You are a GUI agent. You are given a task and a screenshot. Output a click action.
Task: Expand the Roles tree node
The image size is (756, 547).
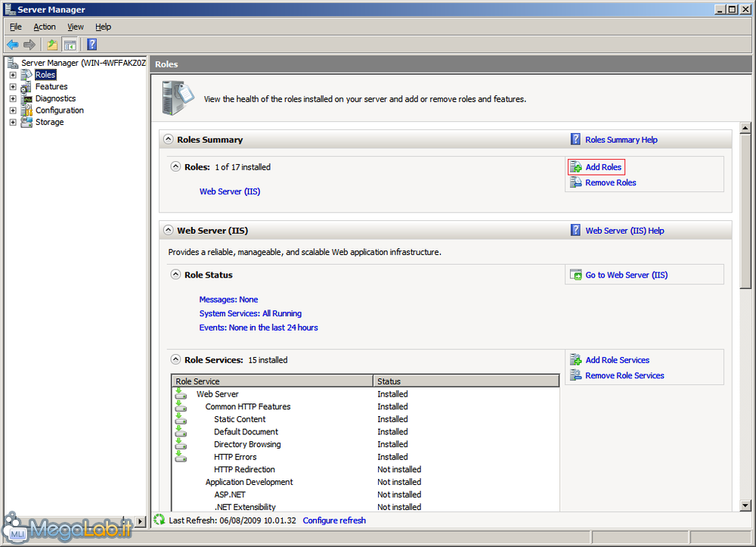[x=13, y=75]
